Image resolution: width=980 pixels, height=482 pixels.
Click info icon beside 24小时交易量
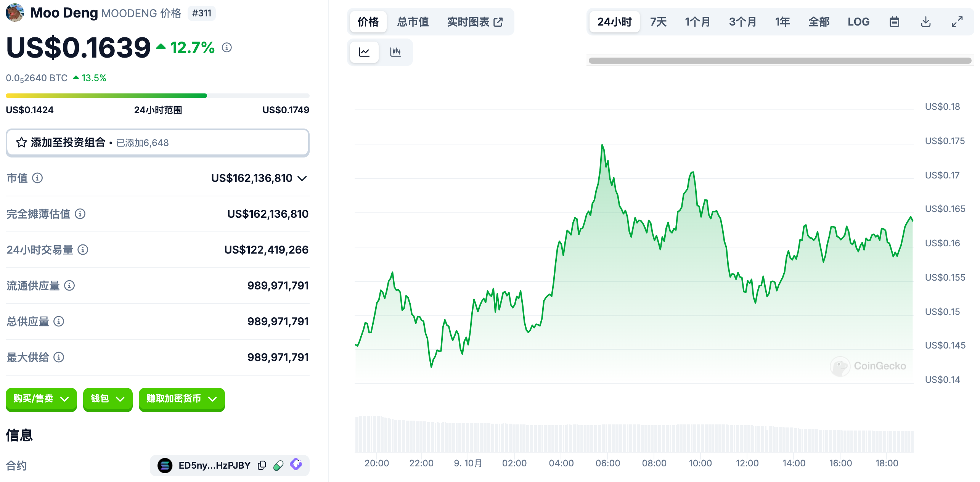click(83, 250)
